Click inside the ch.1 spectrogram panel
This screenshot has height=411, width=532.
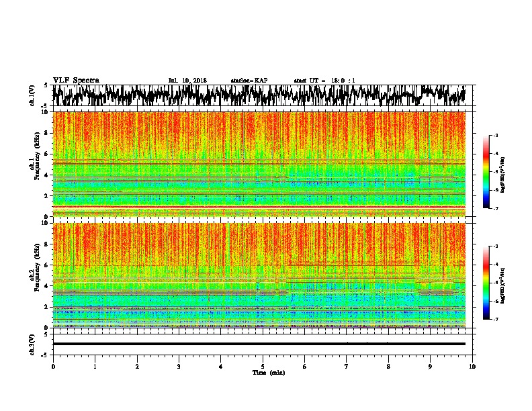(x=259, y=164)
